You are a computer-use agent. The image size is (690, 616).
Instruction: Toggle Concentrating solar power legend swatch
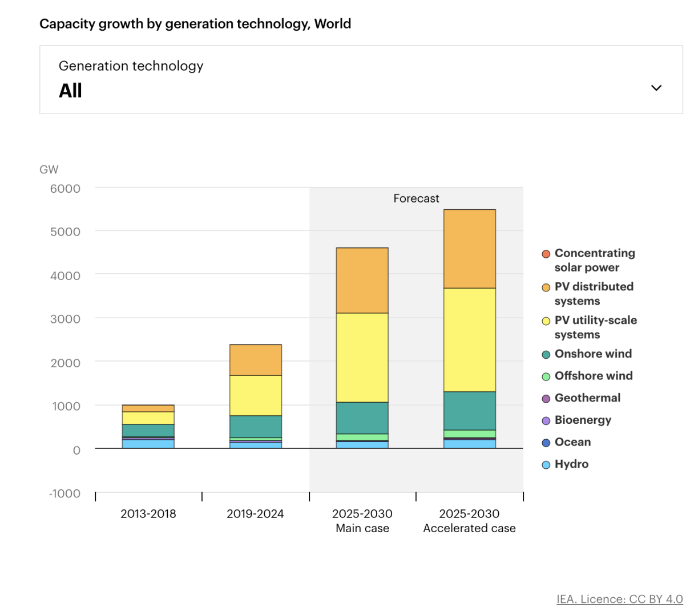click(546, 254)
